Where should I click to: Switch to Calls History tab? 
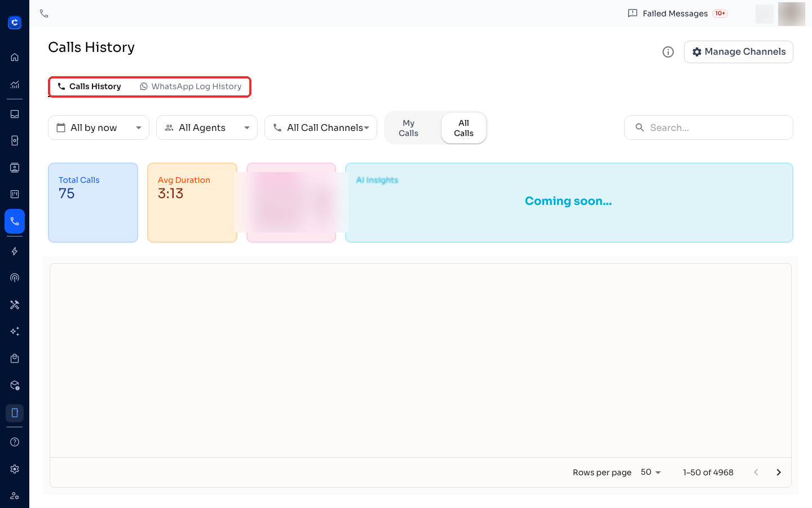90,86
